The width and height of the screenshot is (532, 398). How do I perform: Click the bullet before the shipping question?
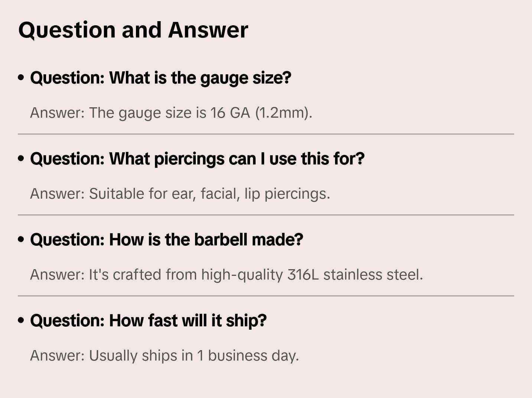pos(21,321)
